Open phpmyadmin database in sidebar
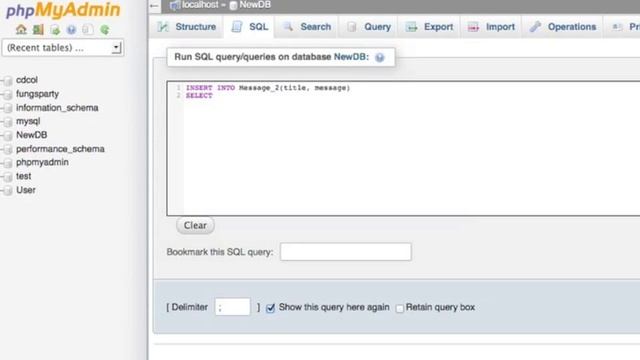 coord(42,162)
